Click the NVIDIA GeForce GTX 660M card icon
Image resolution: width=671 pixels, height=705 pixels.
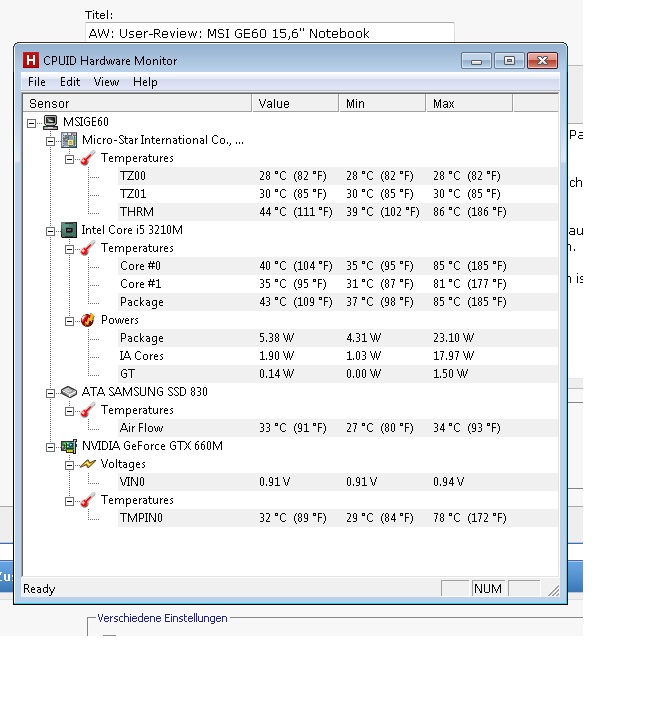(x=69, y=446)
